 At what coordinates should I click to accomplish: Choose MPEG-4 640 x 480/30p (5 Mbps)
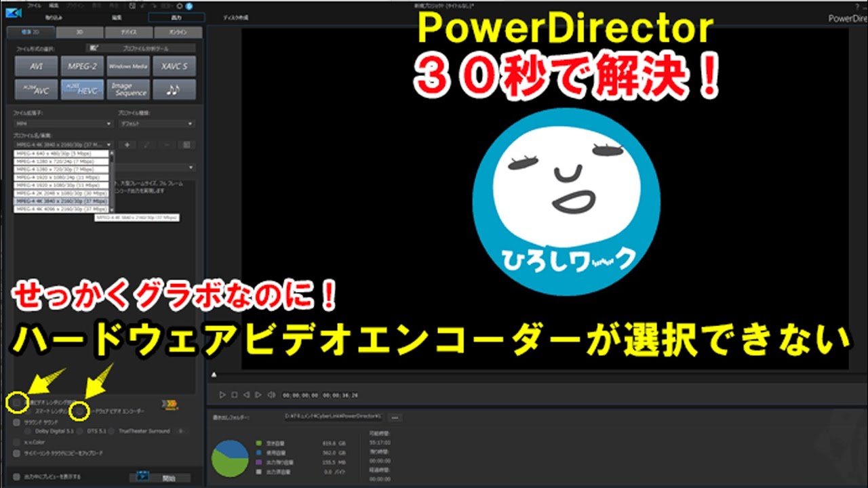61,153
